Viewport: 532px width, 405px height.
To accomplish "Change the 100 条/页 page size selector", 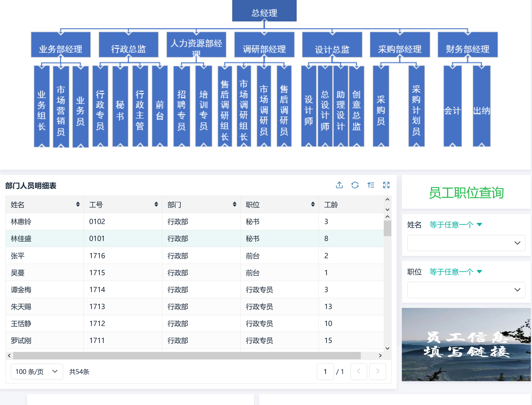I will point(37,371).
